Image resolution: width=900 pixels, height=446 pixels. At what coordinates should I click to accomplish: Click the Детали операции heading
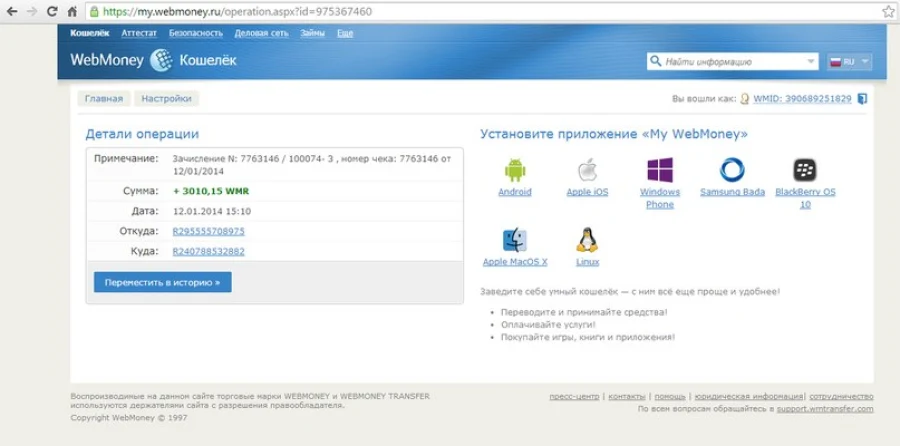click(142, 134)
